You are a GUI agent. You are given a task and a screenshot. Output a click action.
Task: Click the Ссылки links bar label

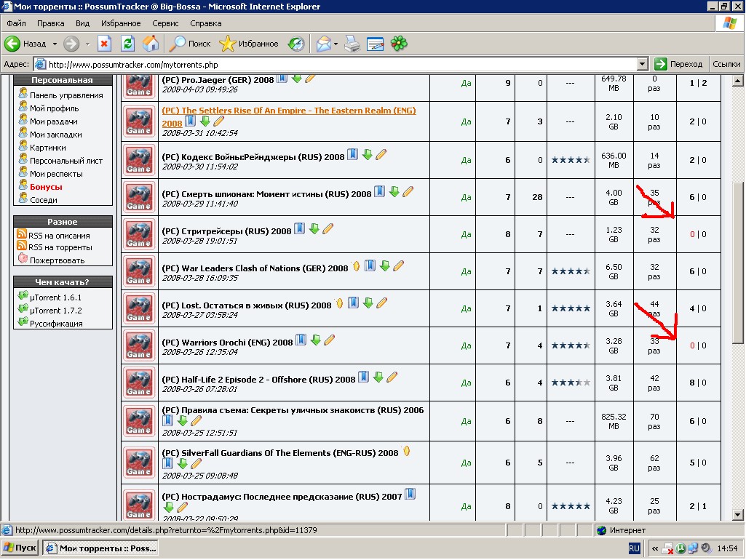(726, 64)
